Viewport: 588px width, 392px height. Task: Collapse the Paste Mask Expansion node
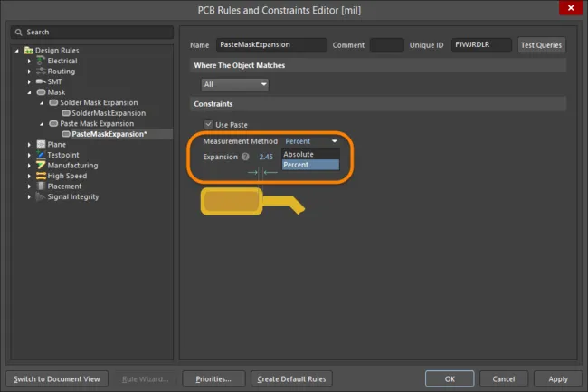coord(42,124)
